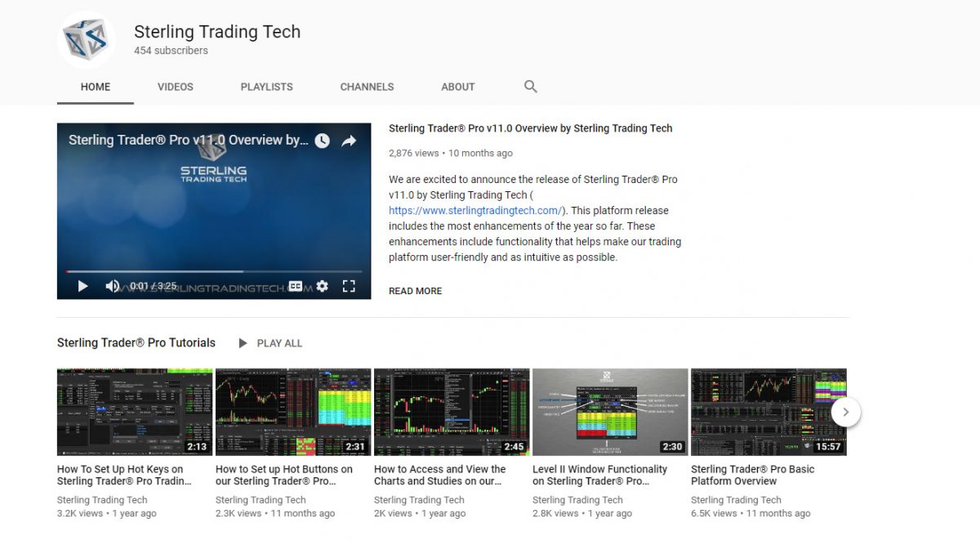The image size is (980, 541).
Task: Click the 454 subscribers text
Action: [171, 51]
